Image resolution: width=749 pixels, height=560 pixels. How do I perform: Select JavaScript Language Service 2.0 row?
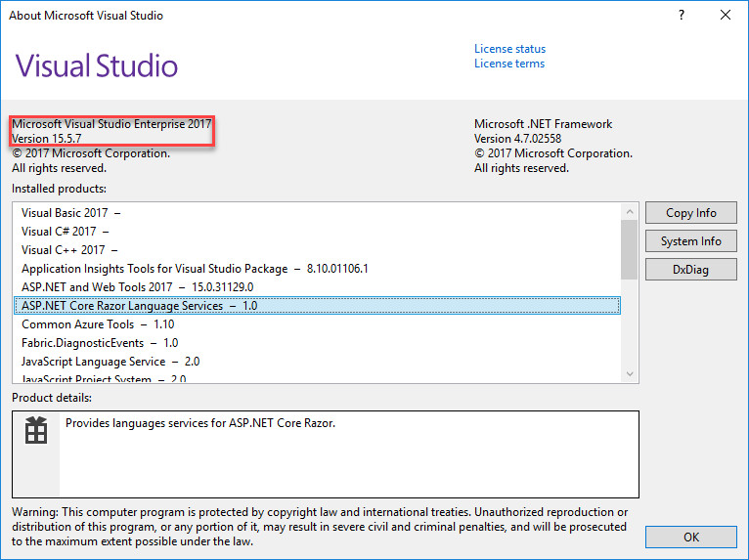[317, 362]
